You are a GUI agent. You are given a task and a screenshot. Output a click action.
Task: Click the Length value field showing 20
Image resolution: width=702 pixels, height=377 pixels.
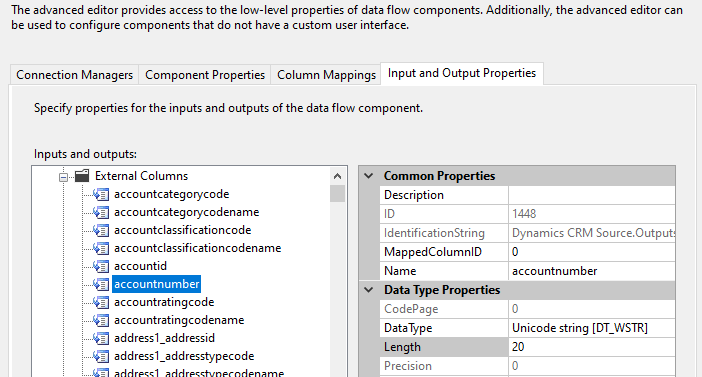tap(592, 347)
